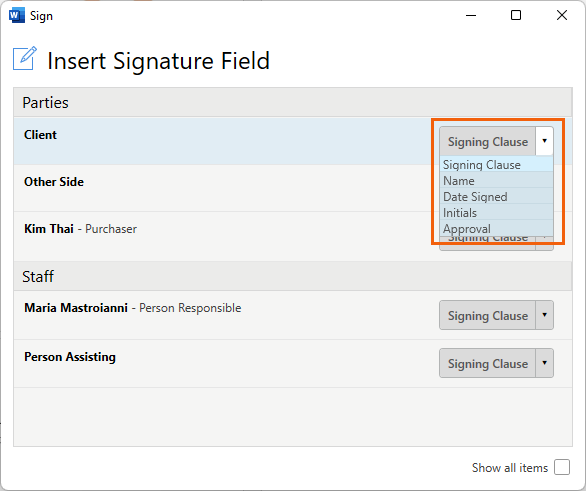
Task: Select Approval in the dropdown list
Action: pos(496,228)
